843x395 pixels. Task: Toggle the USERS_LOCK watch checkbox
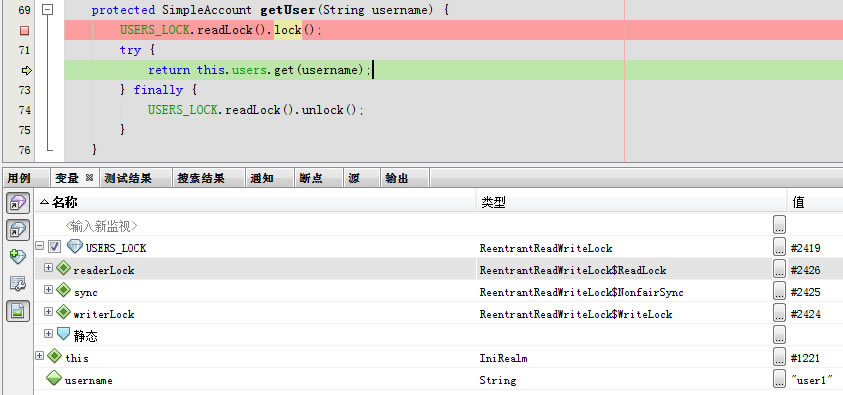tap(54, 247)
